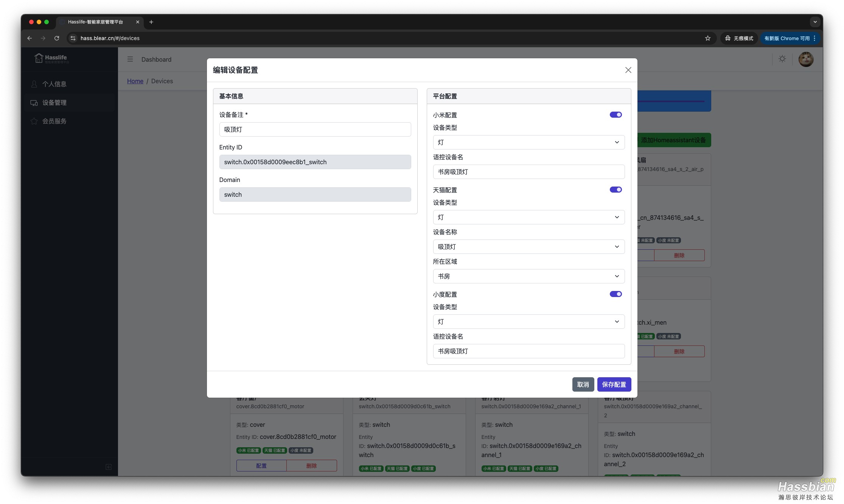
Task: Edit 小度 语控设备名 field
Action: tap(528, 351)
